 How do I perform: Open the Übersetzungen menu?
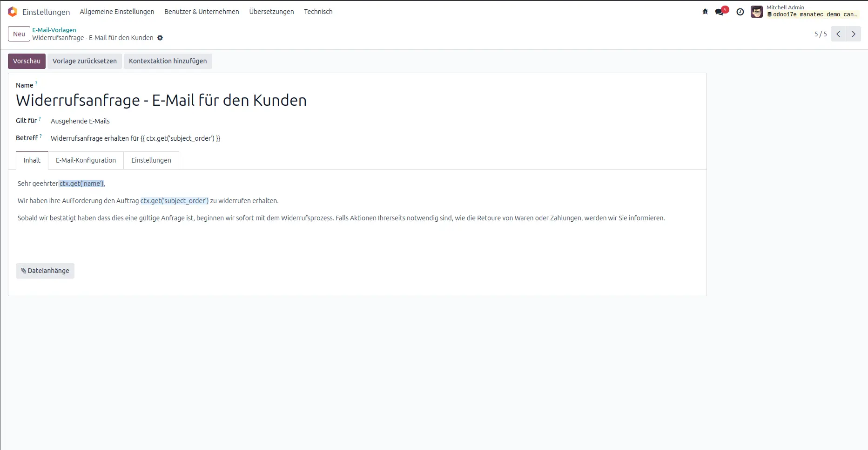[271, 12]
